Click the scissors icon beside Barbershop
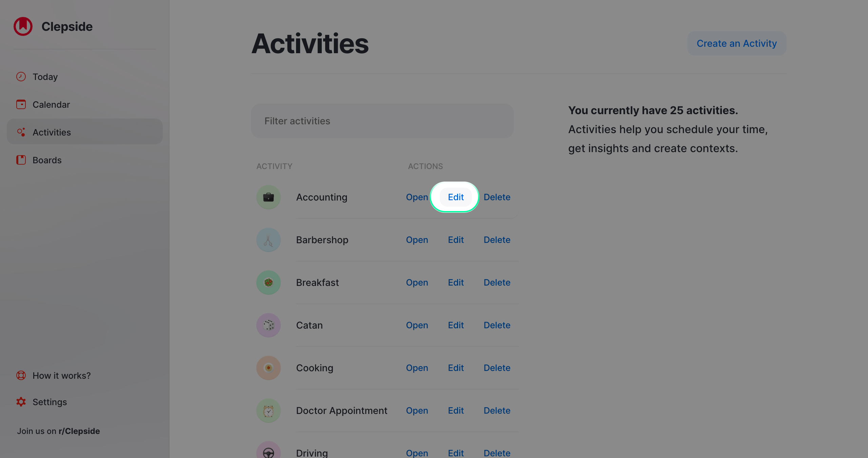 point(268,240)
